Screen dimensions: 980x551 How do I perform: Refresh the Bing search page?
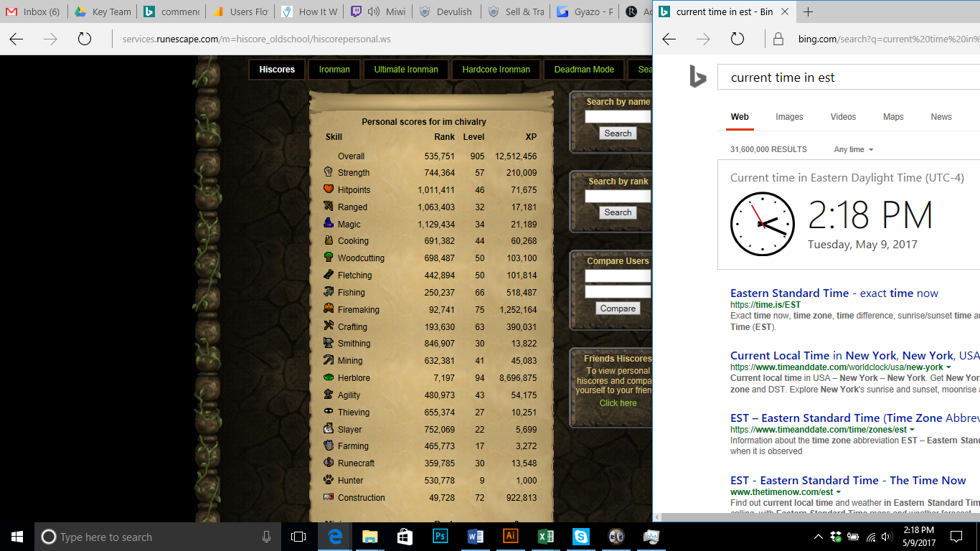point(738,39)
